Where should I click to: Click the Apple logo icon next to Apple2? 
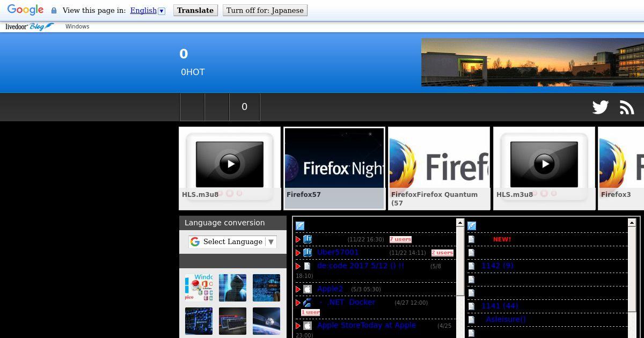(x=308, y=289)
